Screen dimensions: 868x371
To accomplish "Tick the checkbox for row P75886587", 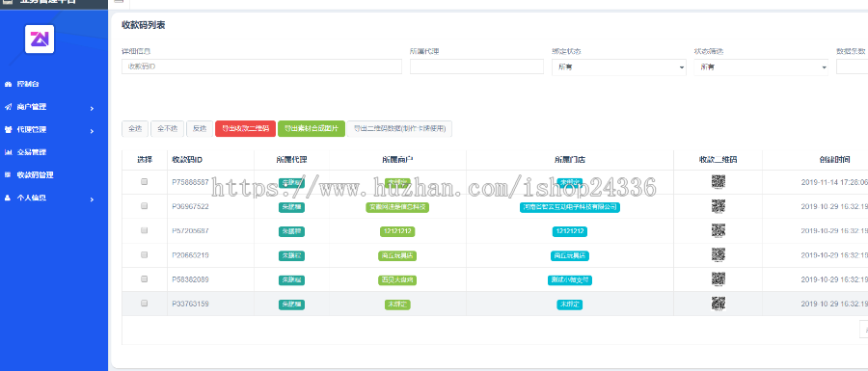I will 145,181.
